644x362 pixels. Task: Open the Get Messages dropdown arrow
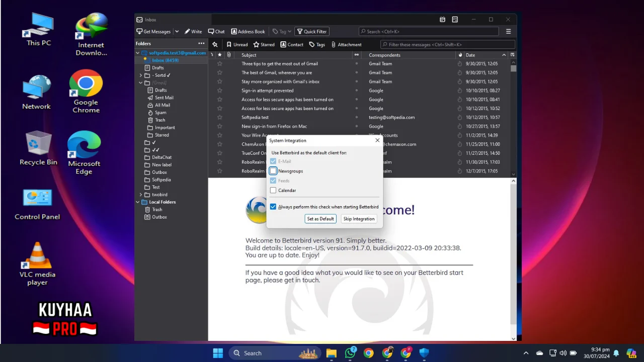(177, 31)
